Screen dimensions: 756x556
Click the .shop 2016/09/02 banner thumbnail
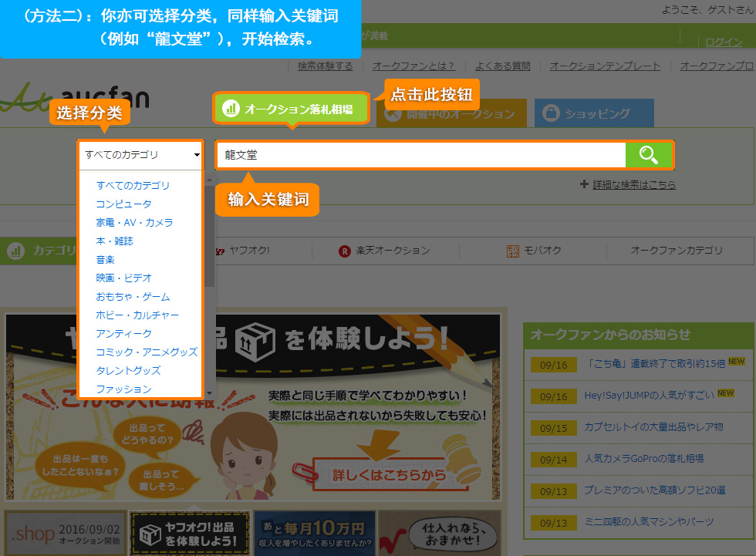click(x=66, y=533)
